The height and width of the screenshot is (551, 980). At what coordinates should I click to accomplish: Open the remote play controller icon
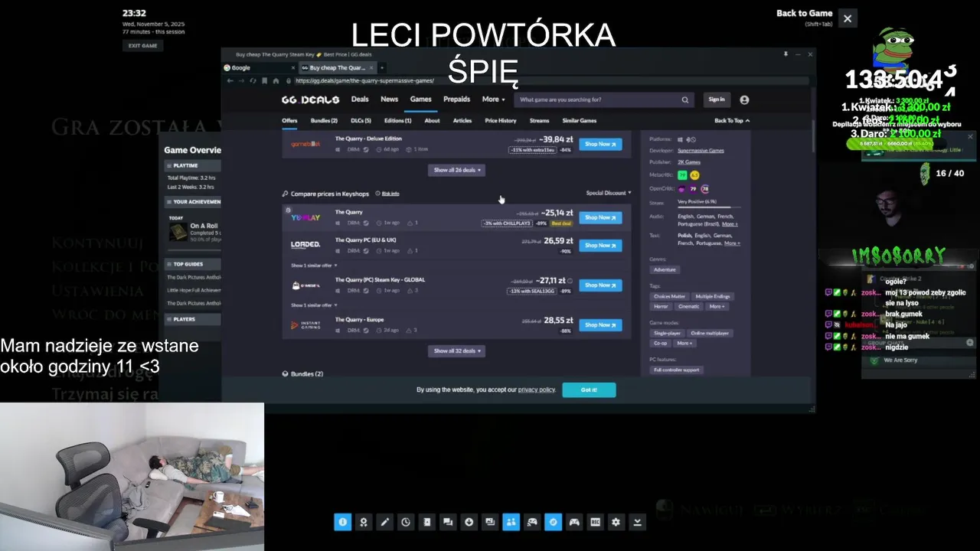pos(532,522)
